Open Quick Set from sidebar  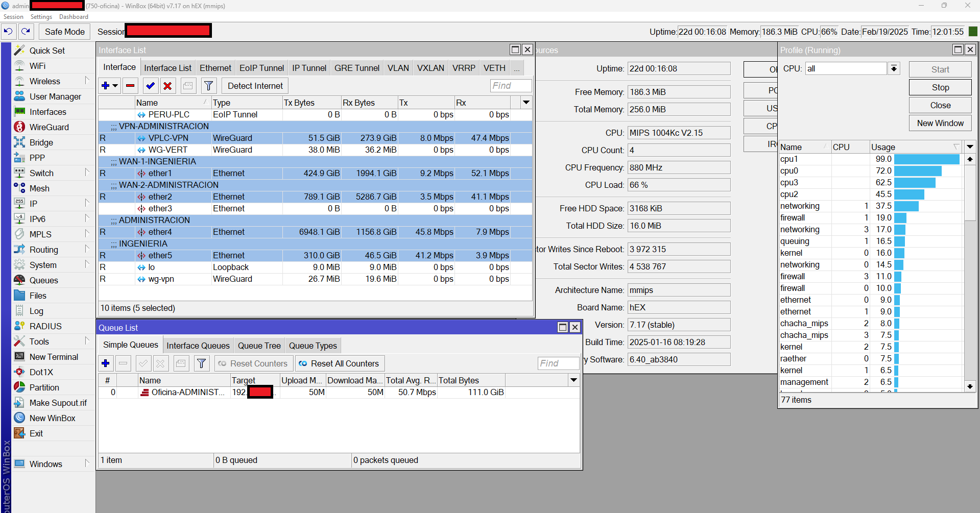[x=47, y=51]
